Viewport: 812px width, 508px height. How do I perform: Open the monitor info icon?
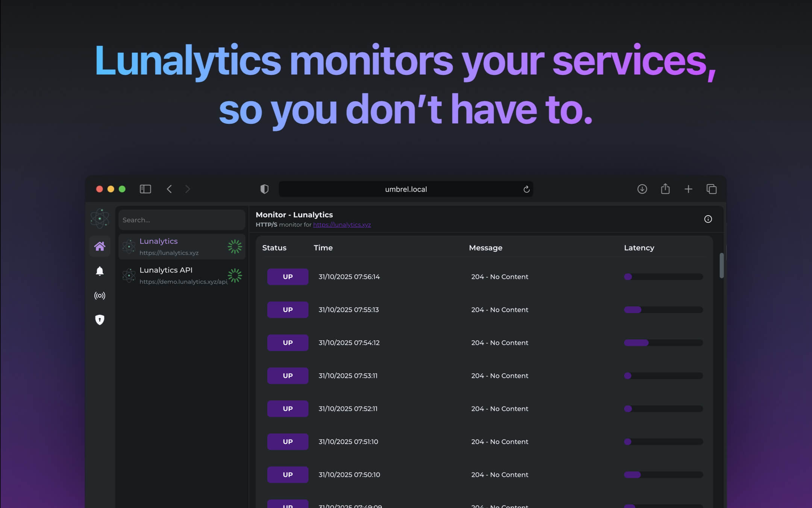[x=709, y=219]
